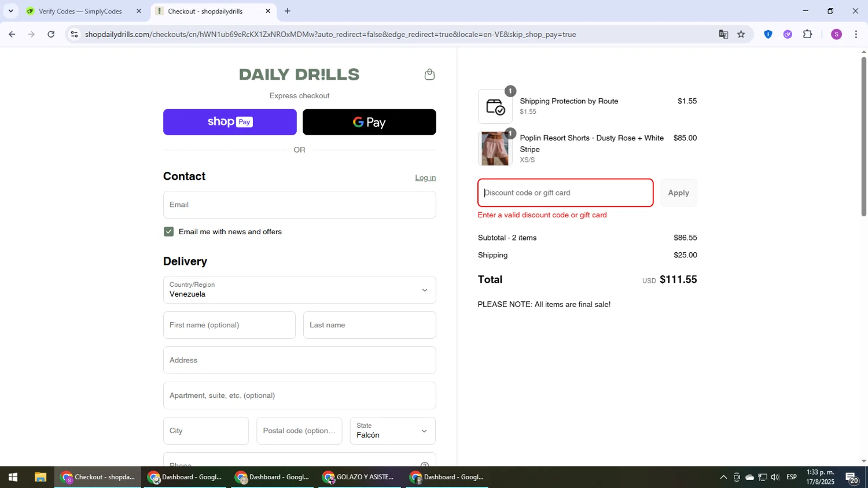
Task: Click the Apartment, suite field
Action: click(299, 395)
